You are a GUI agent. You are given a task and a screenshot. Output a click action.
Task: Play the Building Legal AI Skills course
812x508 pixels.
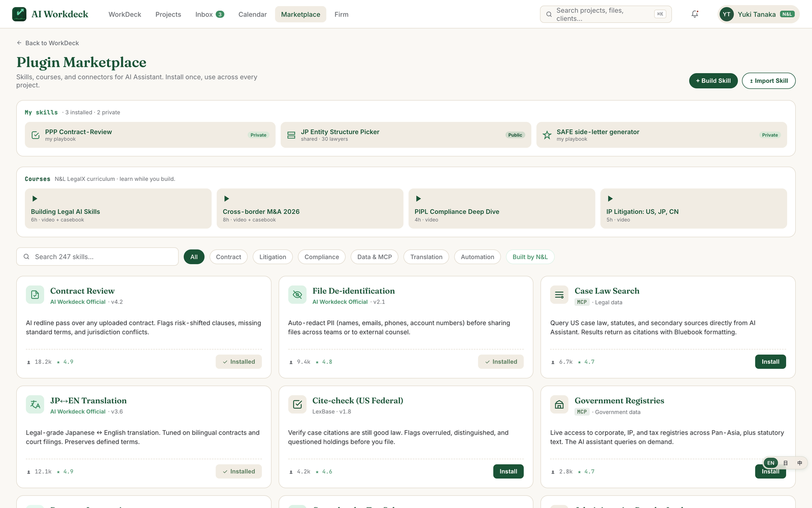tap(35, 199)
